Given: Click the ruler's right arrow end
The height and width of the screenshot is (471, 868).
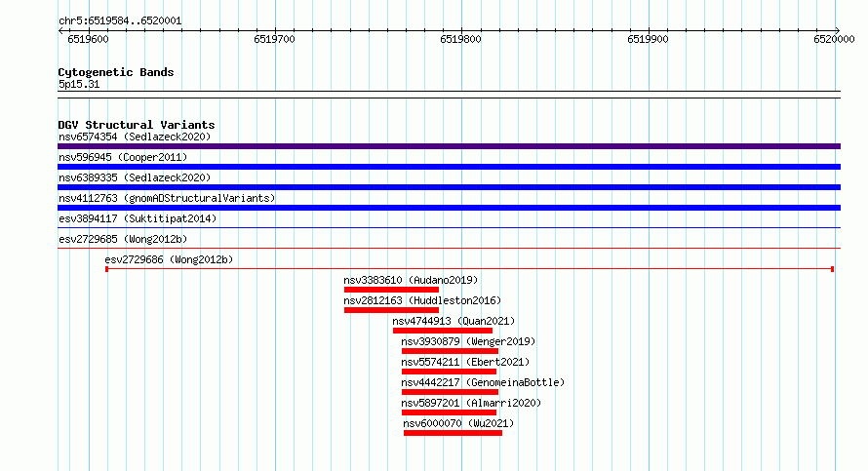Looking at the screenshot, I should tap(838, 30).
